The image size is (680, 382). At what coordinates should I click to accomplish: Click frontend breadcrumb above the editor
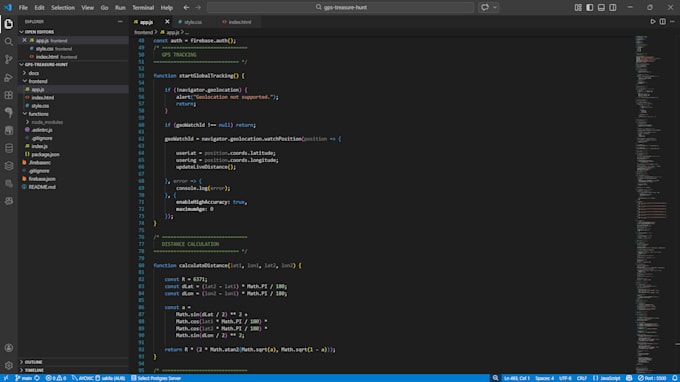point(143,33)
